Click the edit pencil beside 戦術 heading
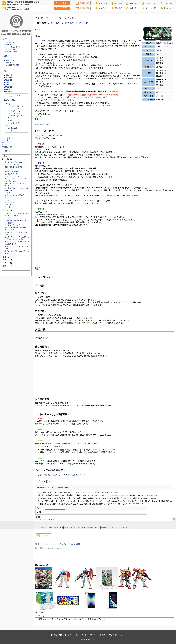The width and height of the screenshot is (176, 644). tap(42, 269)
